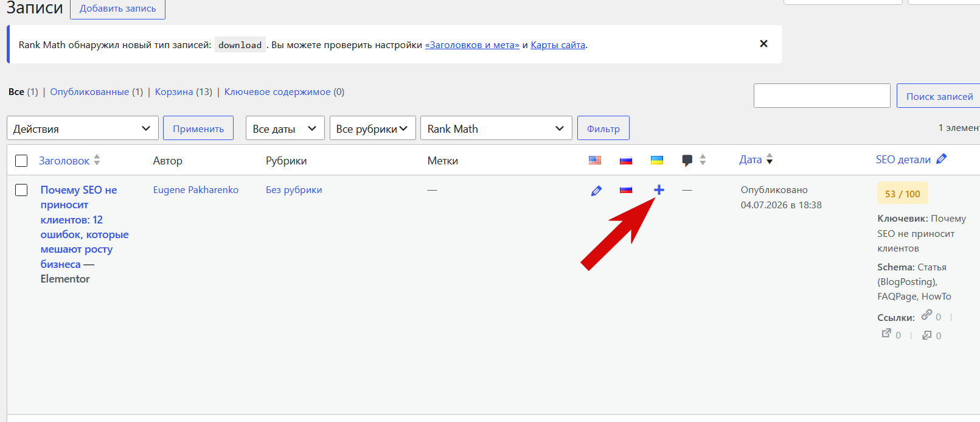Viewport: 980px width, 422px height.
Task: Click the incoming links icon
Action: pyautogui.click(x=927, y=335)
